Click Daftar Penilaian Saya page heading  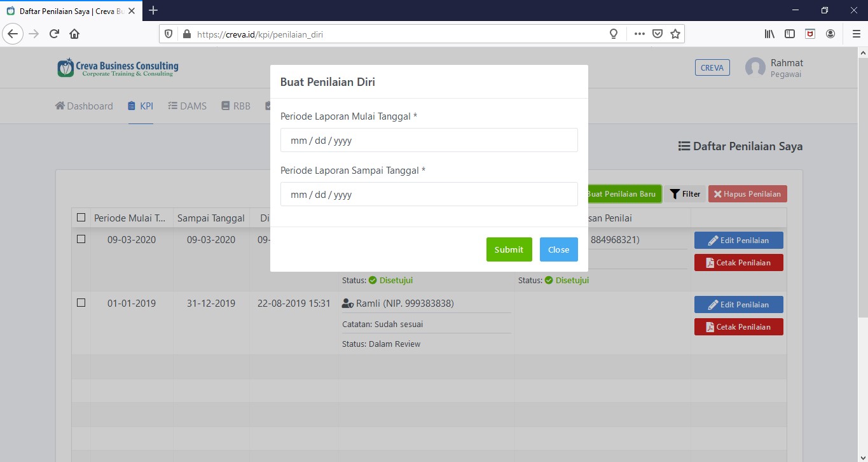point(741,146)
